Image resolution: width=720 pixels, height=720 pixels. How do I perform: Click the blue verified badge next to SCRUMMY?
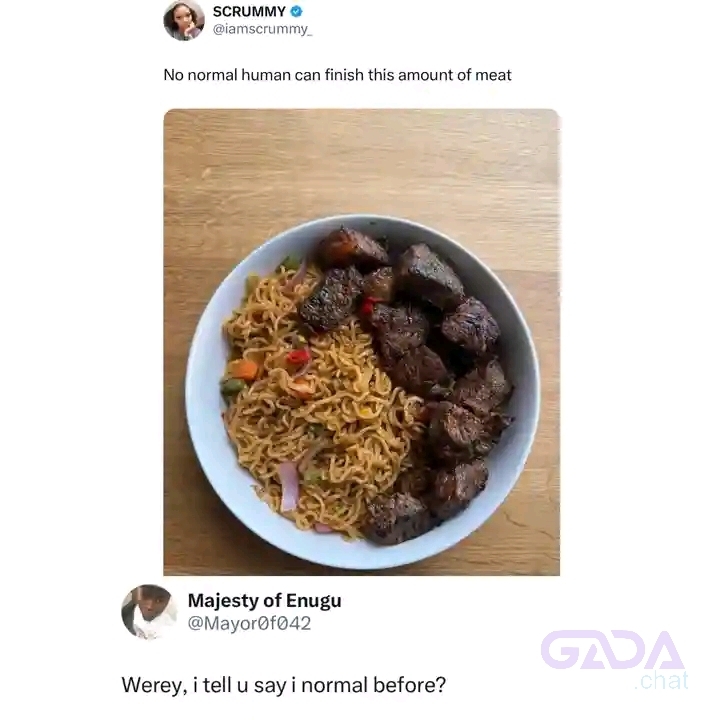[297, 11]
